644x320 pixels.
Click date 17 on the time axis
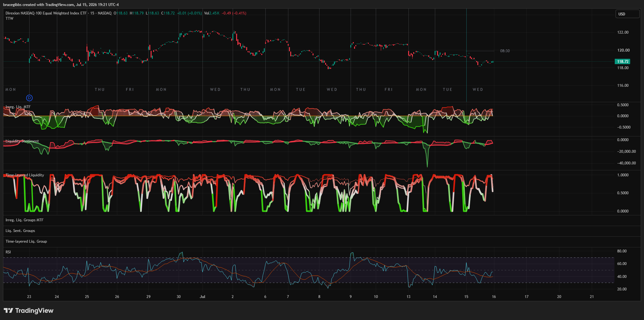tap(527, 297)
